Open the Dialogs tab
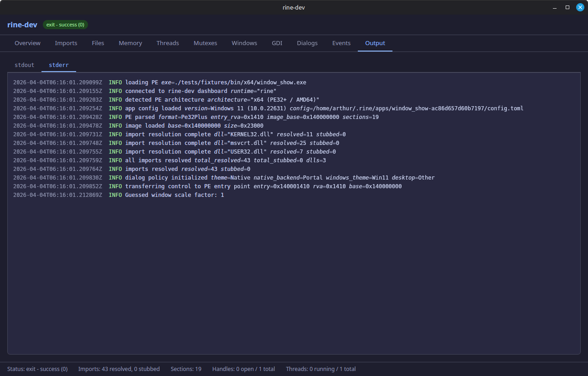588x376 pixels. (x=307, y=43)
